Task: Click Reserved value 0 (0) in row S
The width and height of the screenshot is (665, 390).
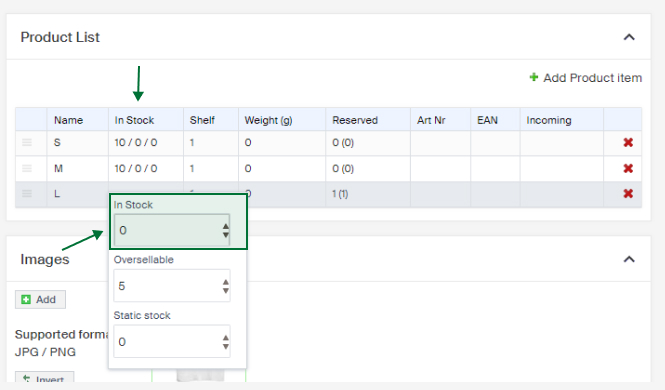Action: [343, 142]
